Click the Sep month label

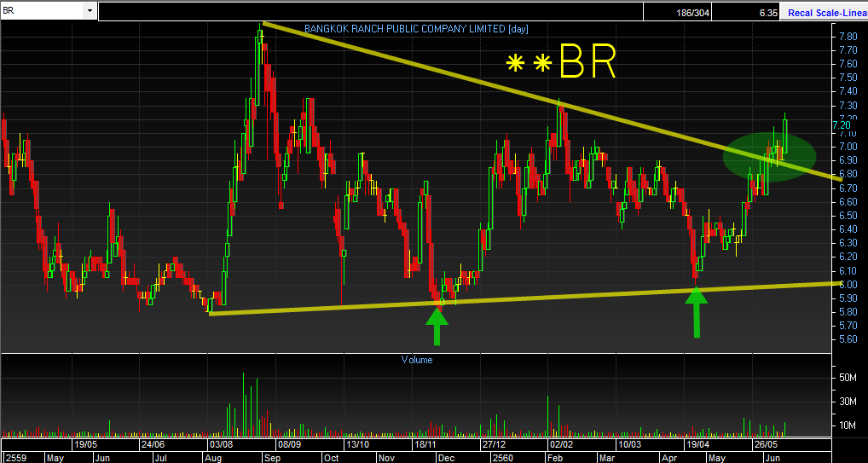272,458
